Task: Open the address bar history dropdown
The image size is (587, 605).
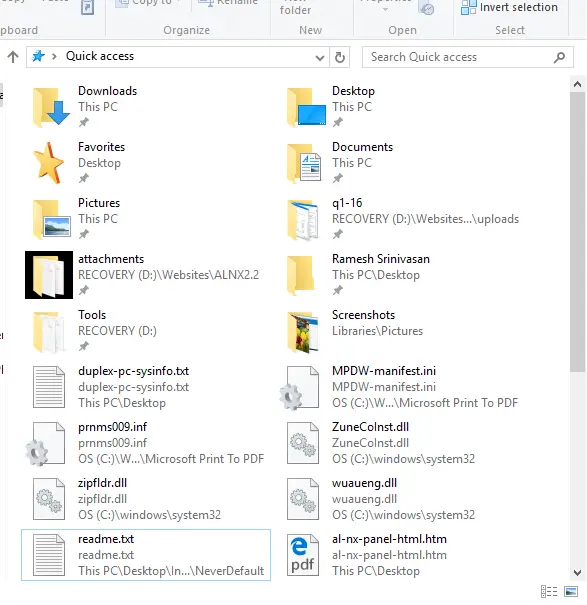Action: coord(320,58)
